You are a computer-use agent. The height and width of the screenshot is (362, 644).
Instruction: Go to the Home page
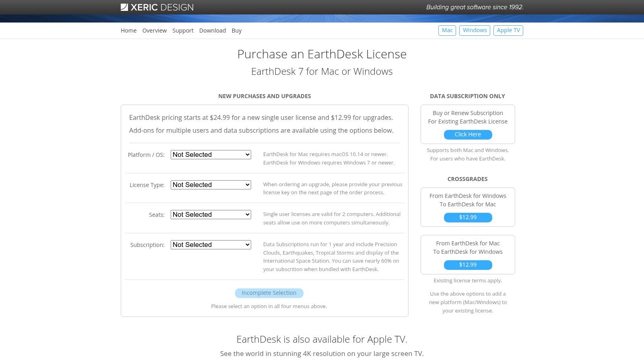tap(129, 31)
